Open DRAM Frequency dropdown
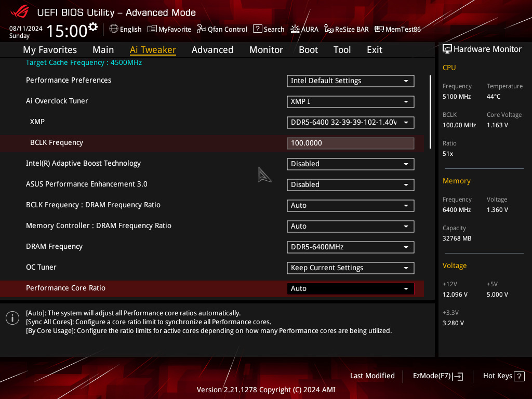 (x=351, y=247)
